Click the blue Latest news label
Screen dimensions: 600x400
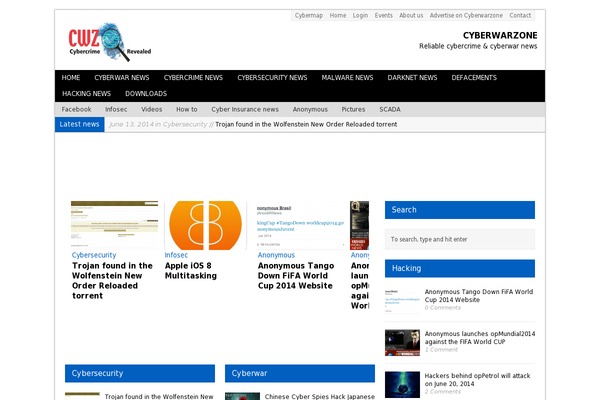(x=80, y=124)
